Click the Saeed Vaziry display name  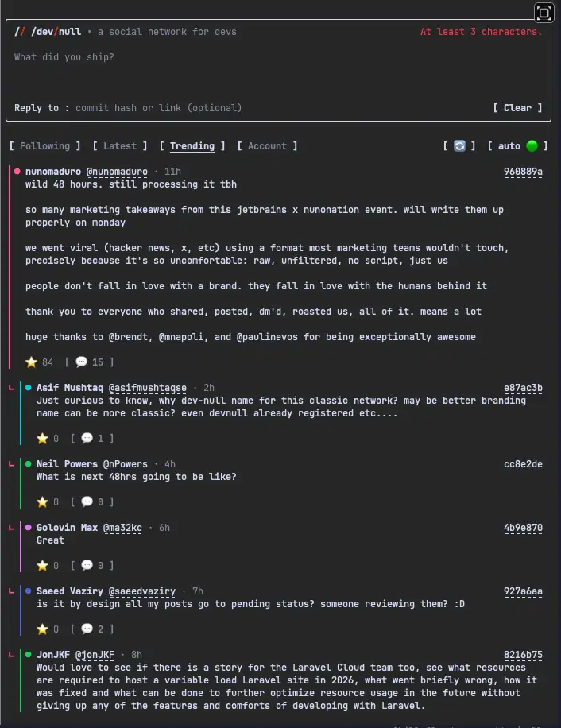(70, 591)
